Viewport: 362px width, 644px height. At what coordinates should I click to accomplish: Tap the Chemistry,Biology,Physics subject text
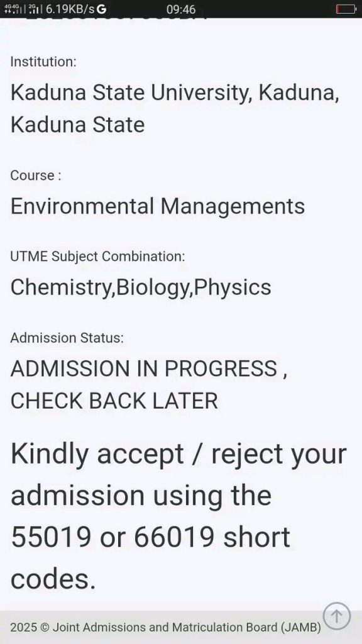141,287
